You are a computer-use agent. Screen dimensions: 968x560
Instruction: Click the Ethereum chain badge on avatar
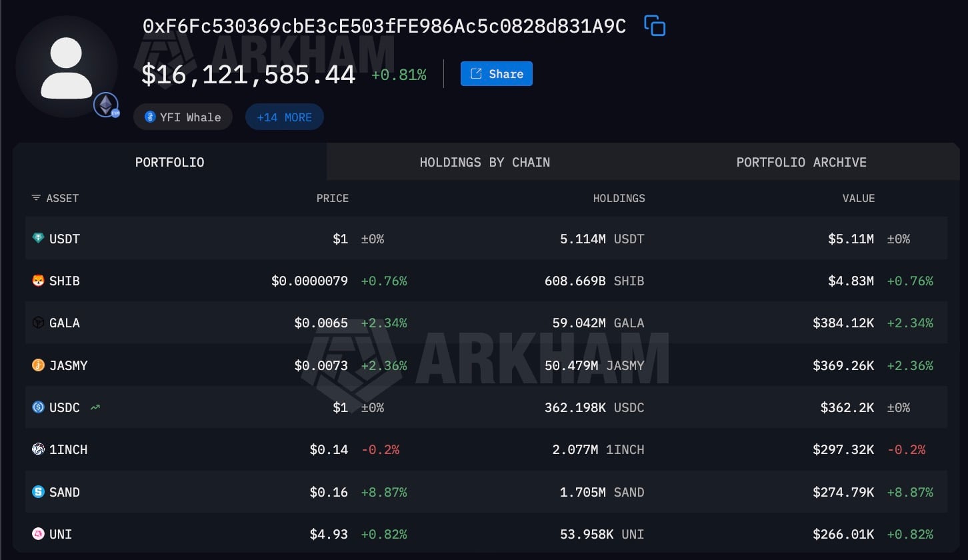106,105
